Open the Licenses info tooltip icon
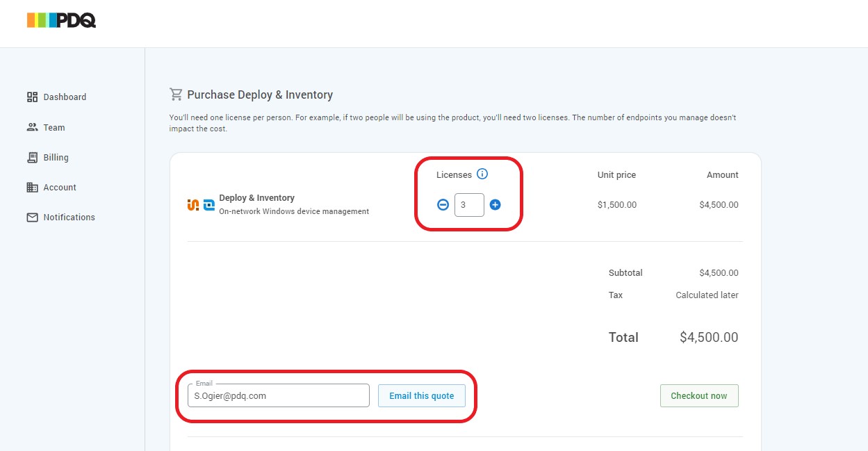 click(x=482, y=174)
